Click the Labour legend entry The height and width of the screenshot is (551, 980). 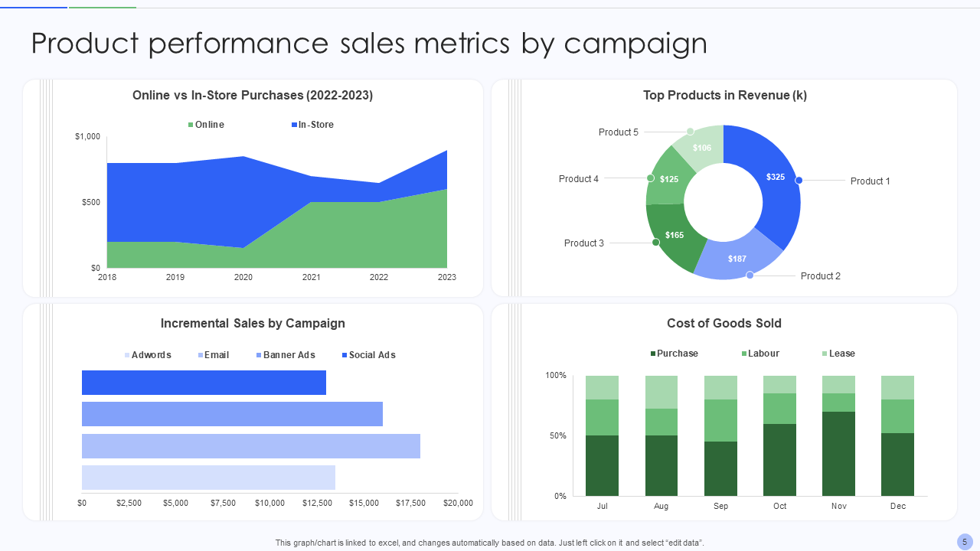760,354
